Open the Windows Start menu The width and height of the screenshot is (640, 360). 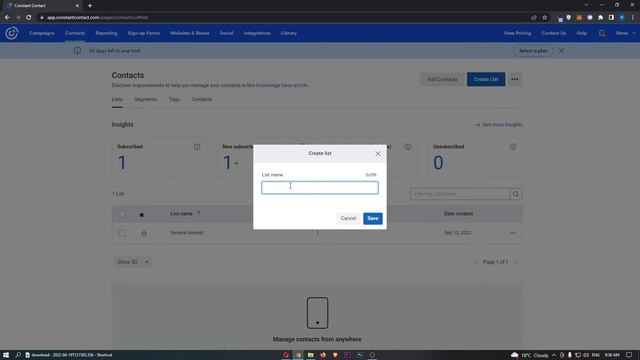coord(6,355)
